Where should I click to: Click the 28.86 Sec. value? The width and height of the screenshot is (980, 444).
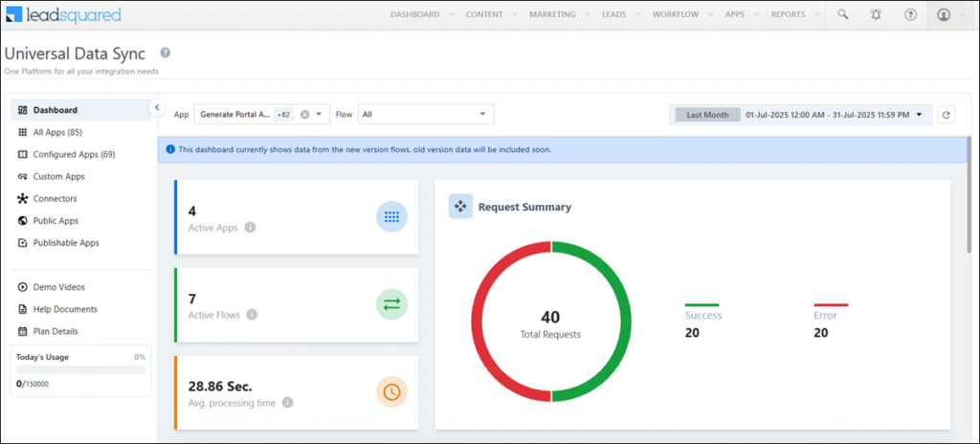tap(221, 386)
